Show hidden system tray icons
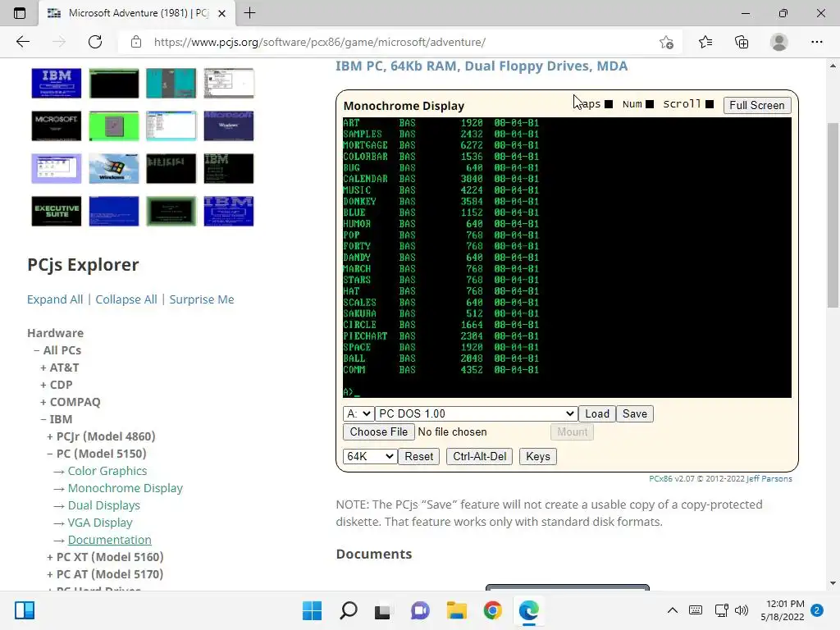This screenshot has width=840, height=630. point(673,610)
